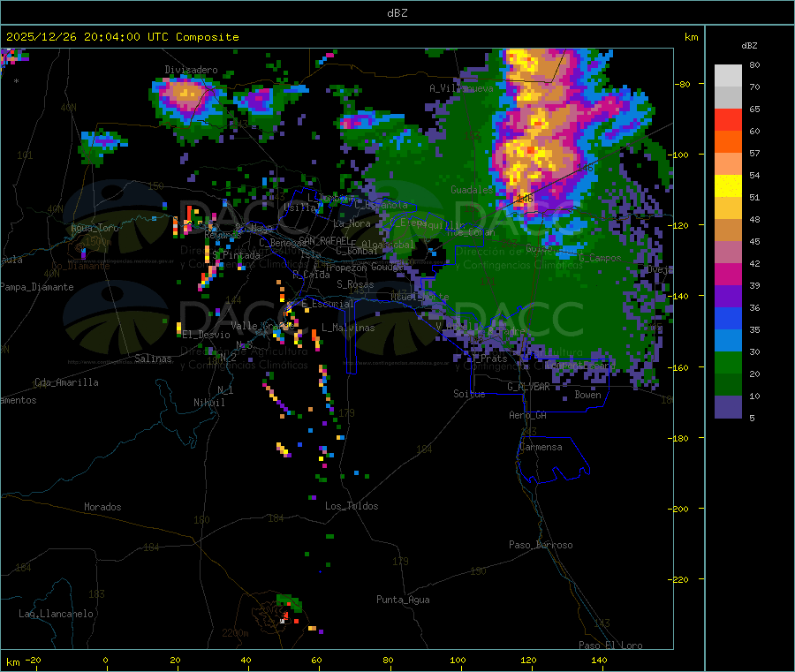Click the Morados location label

(x=102, y=507)
